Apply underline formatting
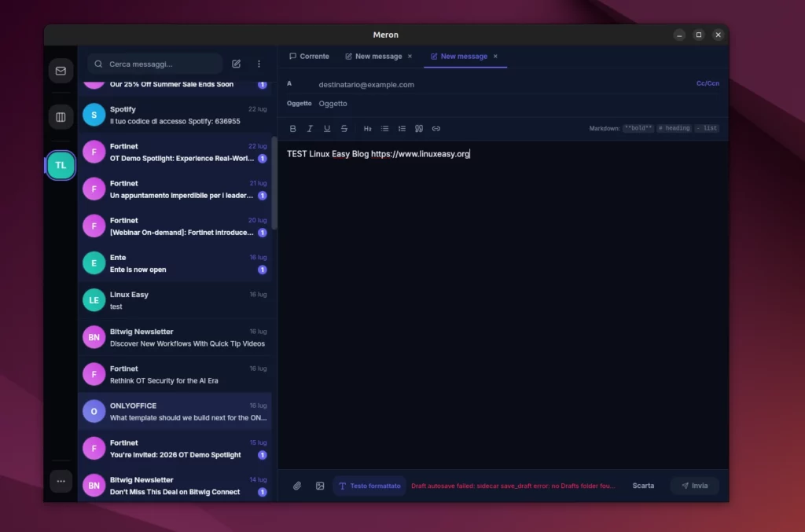 326,129
